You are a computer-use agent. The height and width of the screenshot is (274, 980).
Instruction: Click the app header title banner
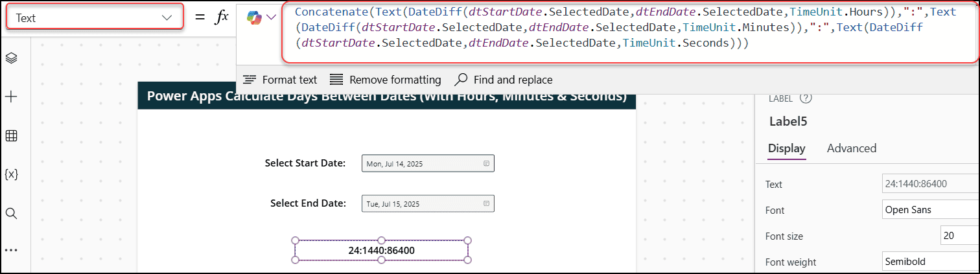tap(386, 97)
